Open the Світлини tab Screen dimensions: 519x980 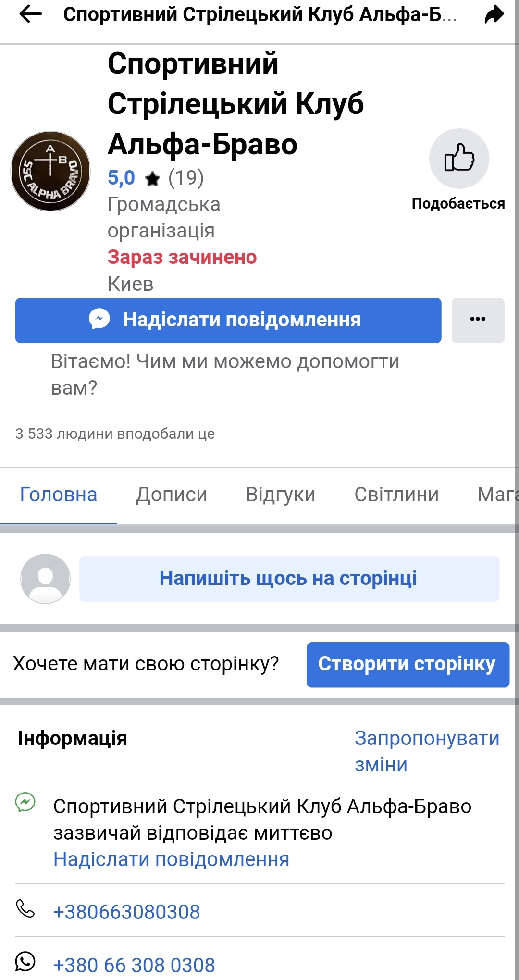coord(396,495)
